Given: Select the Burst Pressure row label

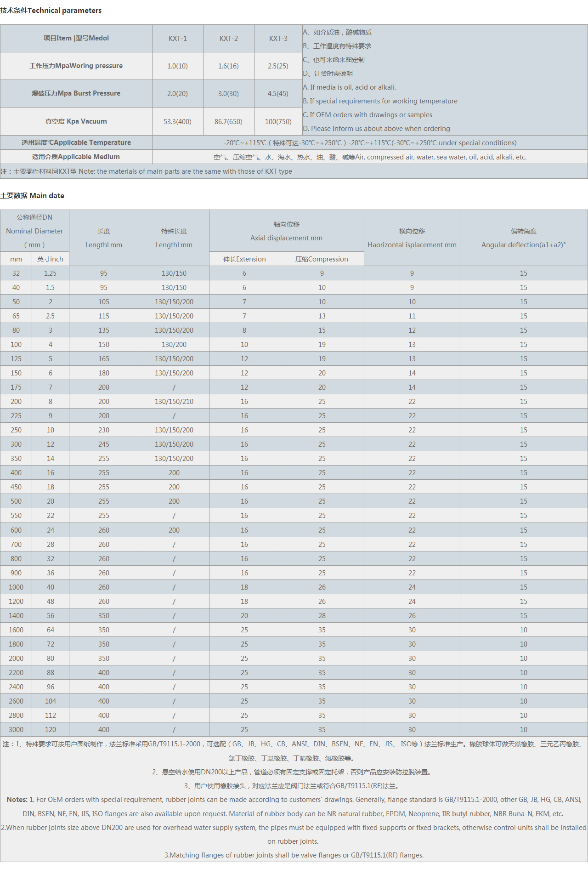Looking at the screenshot, I should point(76,94).
